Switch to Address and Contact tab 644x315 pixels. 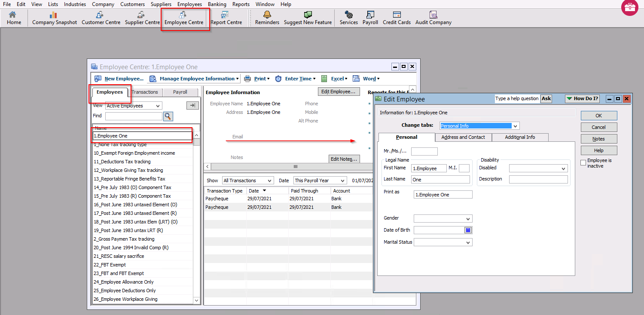[x=463, y=137]
